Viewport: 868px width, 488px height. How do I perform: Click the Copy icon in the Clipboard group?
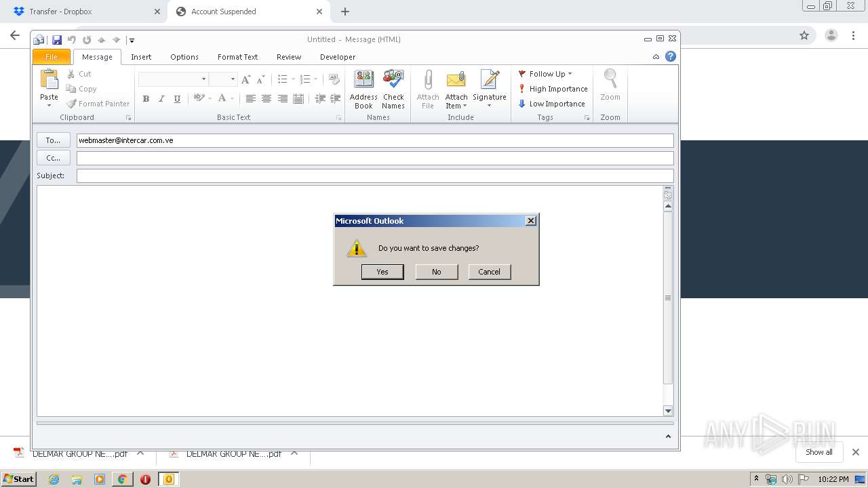coord(71,89)
